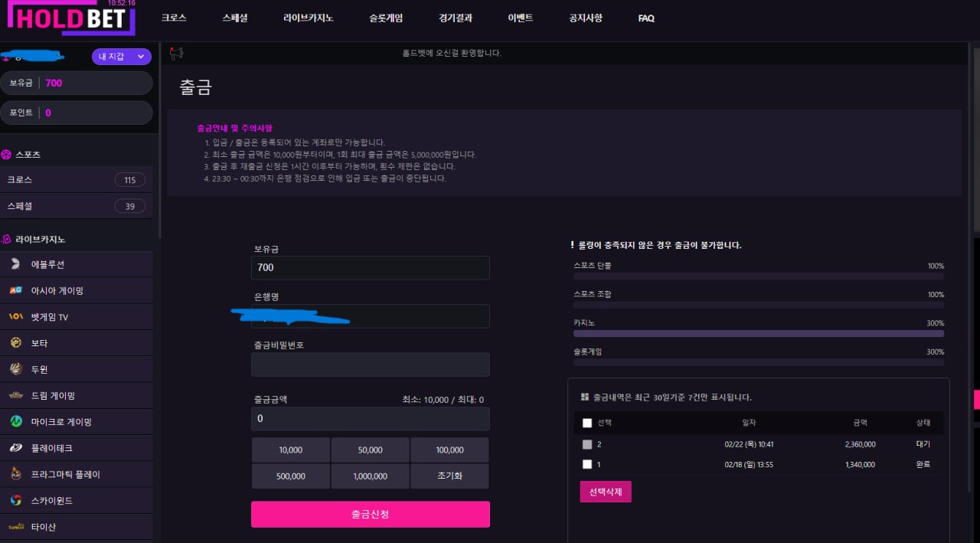This screenshot has width=980, height=543.
Task: Click the 스카이윈드 provider icon
Action: (x=15, y=501)
